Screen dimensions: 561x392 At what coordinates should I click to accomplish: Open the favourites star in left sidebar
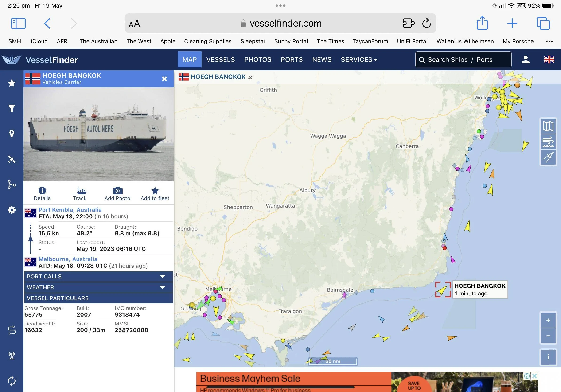[x=12, y=83]
